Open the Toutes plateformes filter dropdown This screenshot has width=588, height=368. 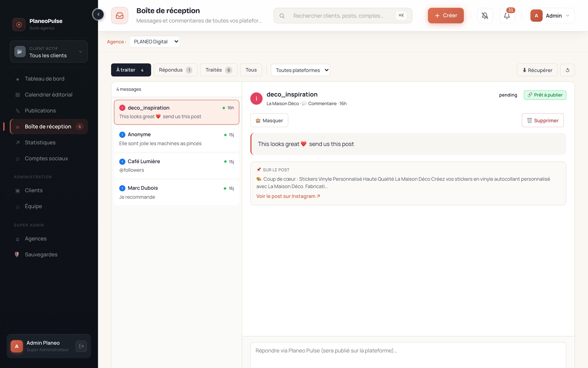pyautogui.click(x=300, y=70)
